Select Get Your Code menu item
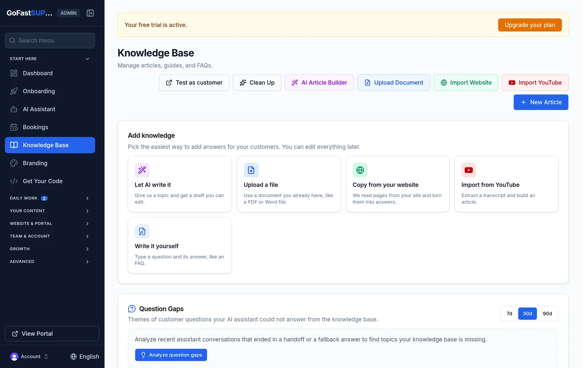This screenshot has width=588, height=368. 50,181
